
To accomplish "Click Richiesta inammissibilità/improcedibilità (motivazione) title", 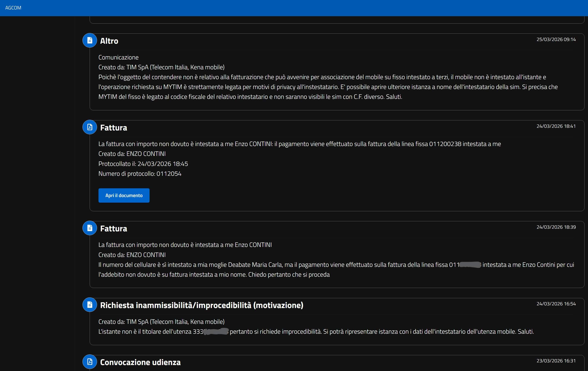I will 201,305.
